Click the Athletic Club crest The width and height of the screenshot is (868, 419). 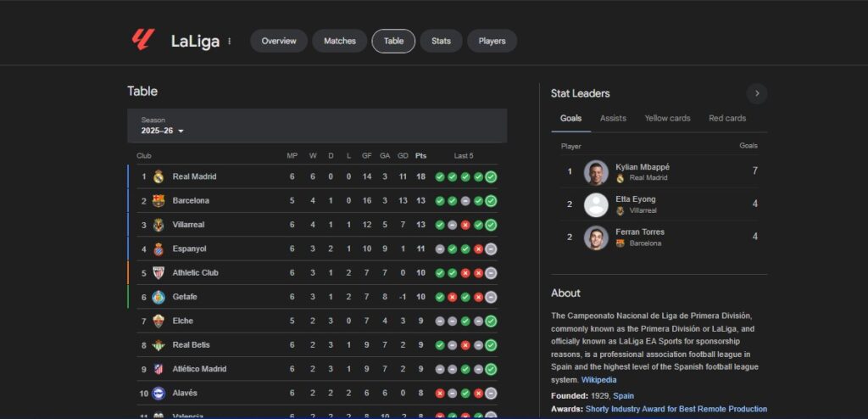click(x=158, y=273)
